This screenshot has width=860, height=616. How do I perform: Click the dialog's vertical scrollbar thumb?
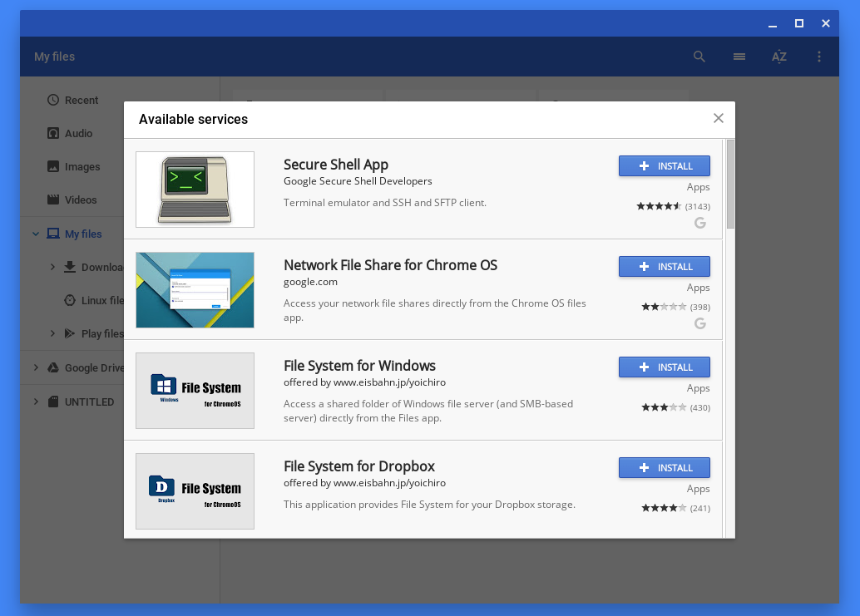coord(730,185)
